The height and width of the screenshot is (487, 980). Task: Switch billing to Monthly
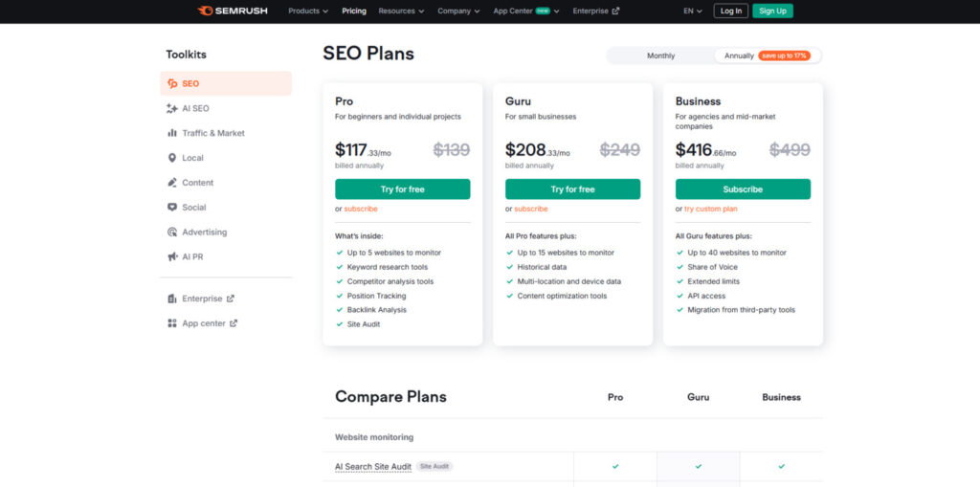coord(660,55)
